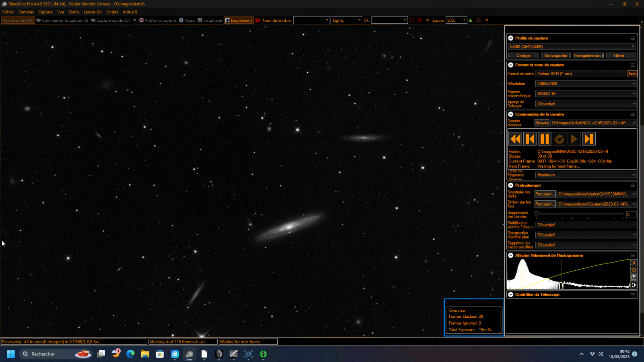Open the Format et zone de capture panel menu

[633, 65]
